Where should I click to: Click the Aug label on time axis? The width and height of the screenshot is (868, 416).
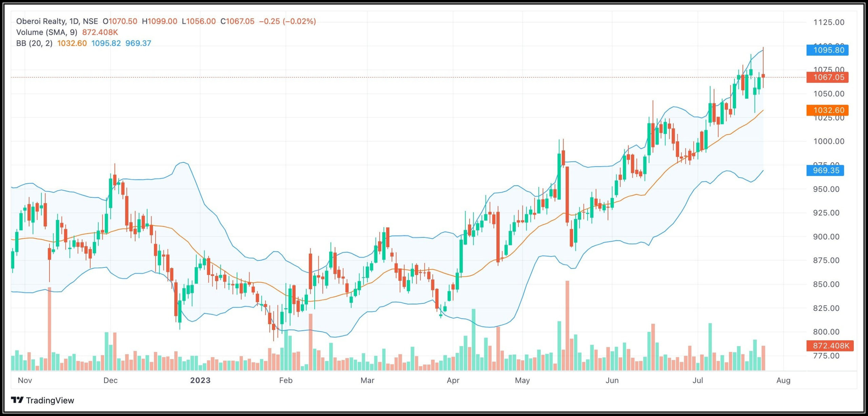(783, 380)
